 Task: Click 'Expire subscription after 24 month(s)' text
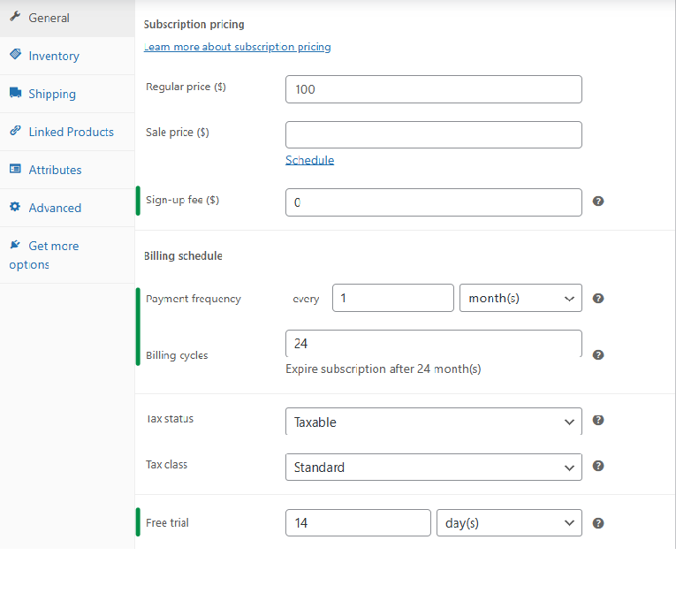[384, 369]
